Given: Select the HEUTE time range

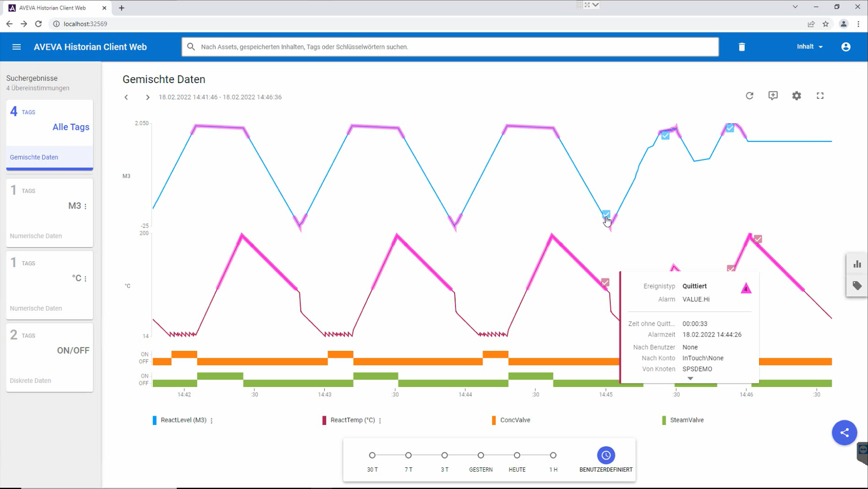Looking at the screenshot, I should tap(517, 455).
